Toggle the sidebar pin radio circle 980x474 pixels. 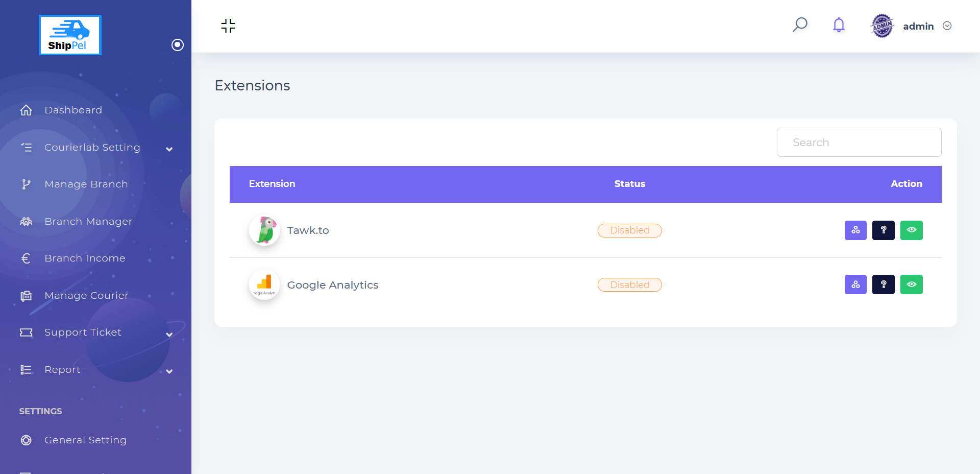click(178, 45)
